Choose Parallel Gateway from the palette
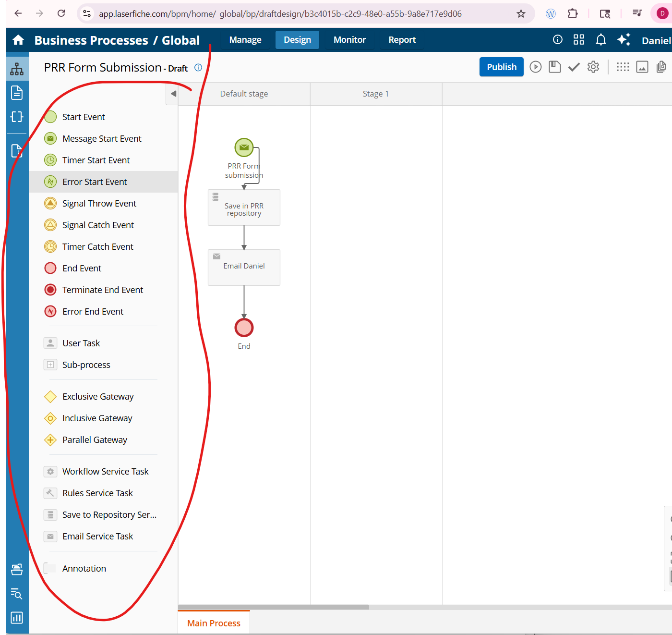Screen dimensions: 672x635 pos(103,440)
